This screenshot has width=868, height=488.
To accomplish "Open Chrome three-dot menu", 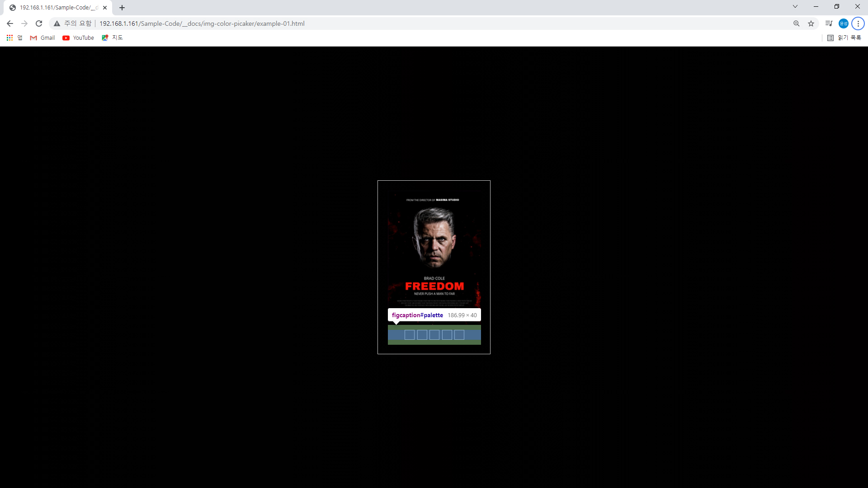I will point(858,23).
